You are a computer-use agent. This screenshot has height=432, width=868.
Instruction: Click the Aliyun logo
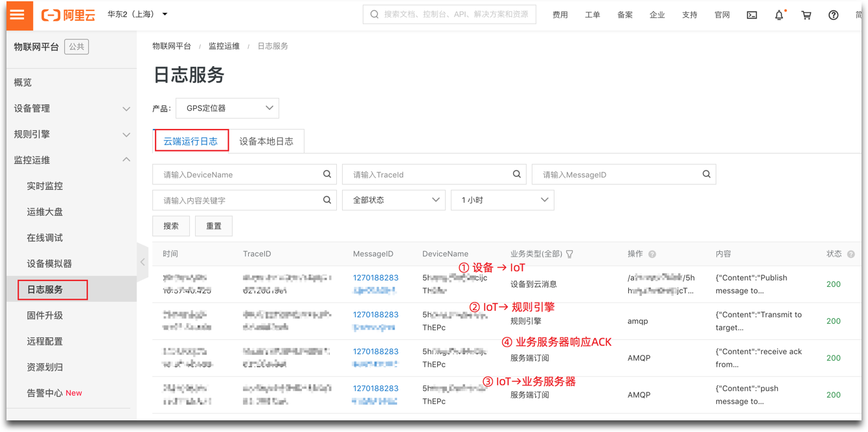click(x=68, y=14)
